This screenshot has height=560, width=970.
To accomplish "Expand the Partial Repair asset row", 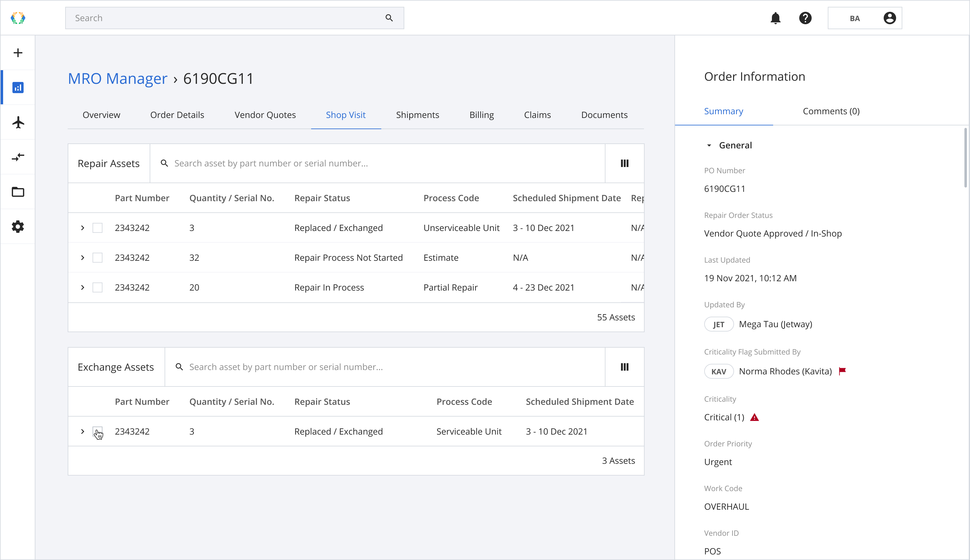I will [x=82, y=287].
